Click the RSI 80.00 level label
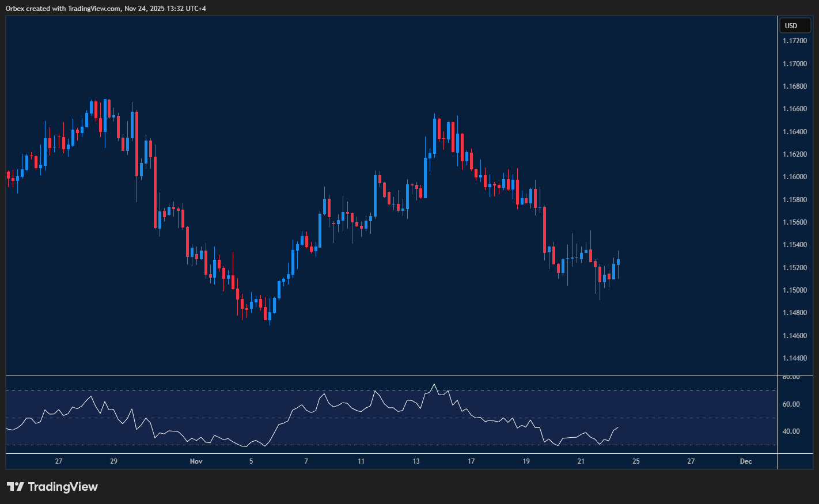 791,377
